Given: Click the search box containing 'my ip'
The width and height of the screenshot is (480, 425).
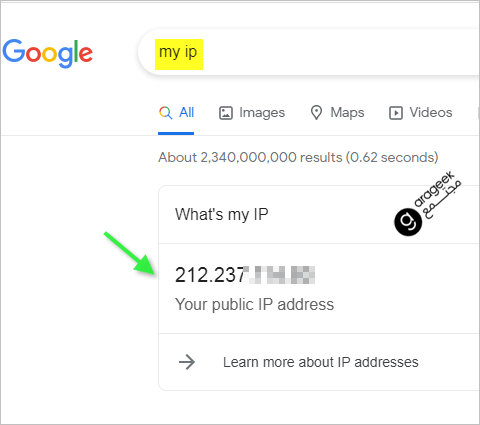Looking at the screenshot, I should (x=309, y=52).
